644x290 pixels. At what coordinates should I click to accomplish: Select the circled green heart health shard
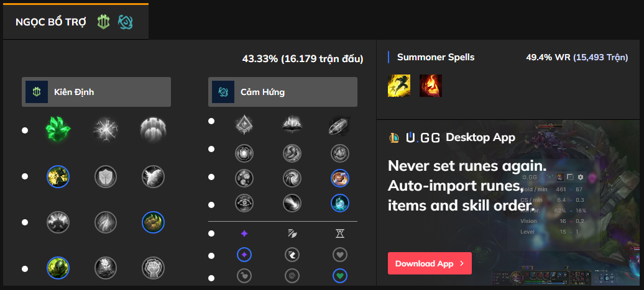point(340,275)
